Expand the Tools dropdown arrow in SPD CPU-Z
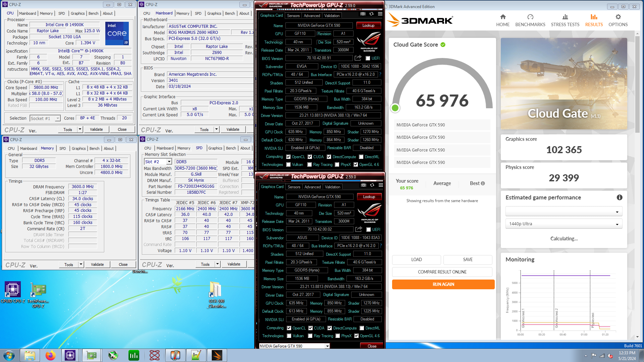Image resolution: width=644 pixels, height=362 pixels. point(217,264)
